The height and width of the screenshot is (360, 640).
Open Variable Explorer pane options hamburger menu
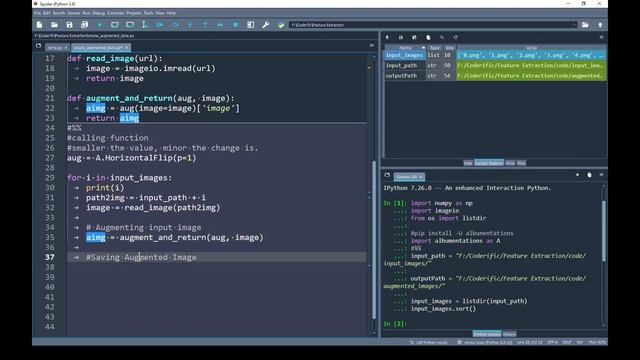(x=601, y=37)
